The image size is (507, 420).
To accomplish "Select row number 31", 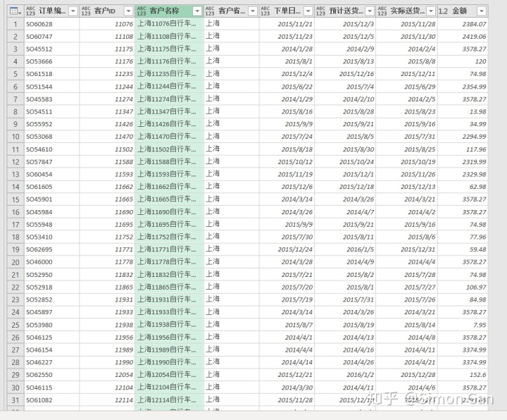I will coord(15,400).
